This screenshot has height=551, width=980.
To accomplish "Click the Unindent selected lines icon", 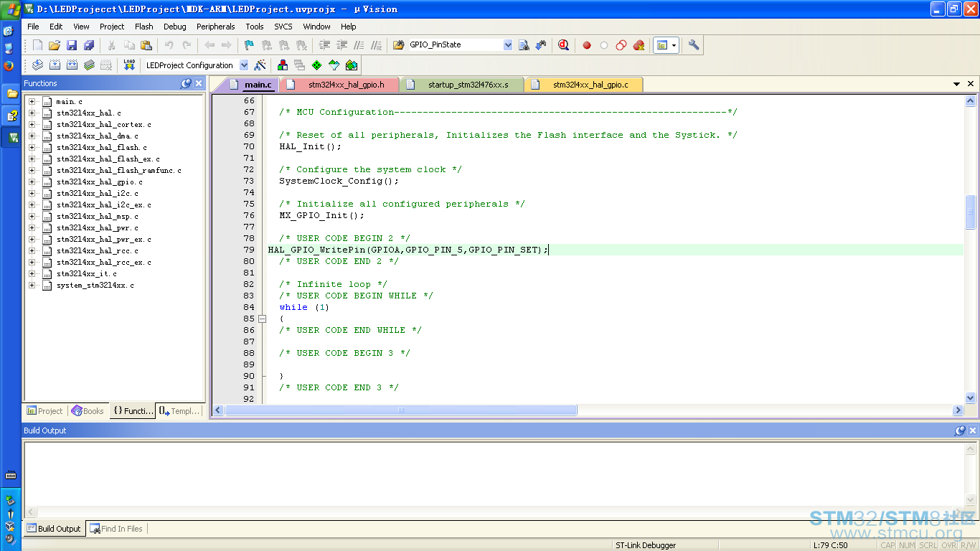I will pos(342,45).
